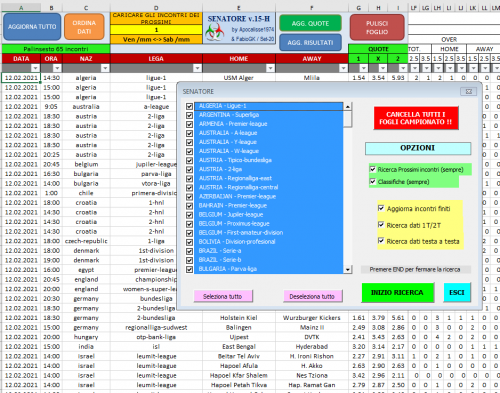Select BOLIVIA - Division-profesional list item
The image size is (500, 393).
coord(268,242)
